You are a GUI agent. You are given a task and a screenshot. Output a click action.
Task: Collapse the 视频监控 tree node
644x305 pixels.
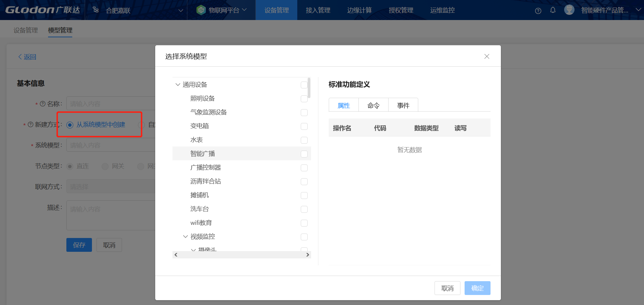pos(185,237)
